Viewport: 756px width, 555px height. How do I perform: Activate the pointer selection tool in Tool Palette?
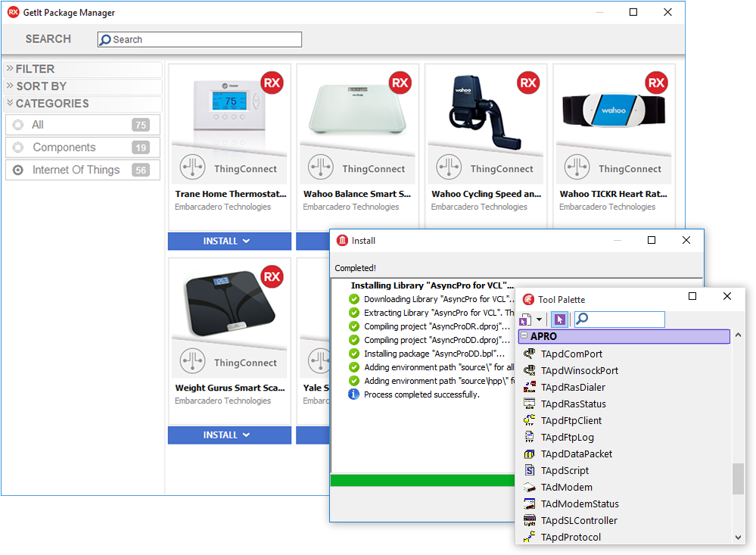tap(559, 320)
